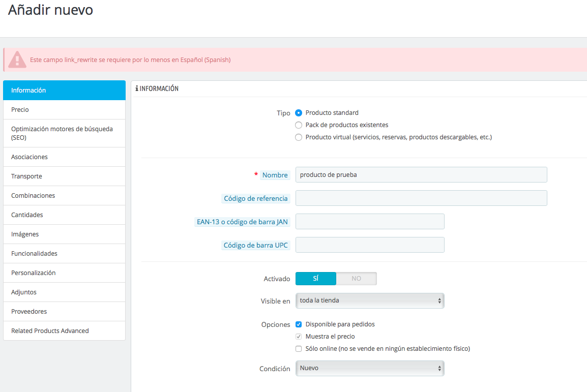
Task: Click the EAN-13 barcode input field
Action: 370,222
